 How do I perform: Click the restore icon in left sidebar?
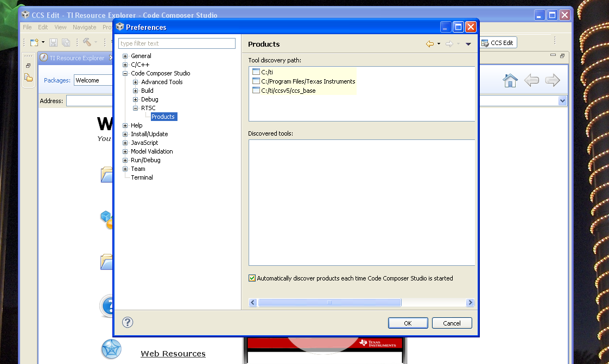(x=28, y=66)
